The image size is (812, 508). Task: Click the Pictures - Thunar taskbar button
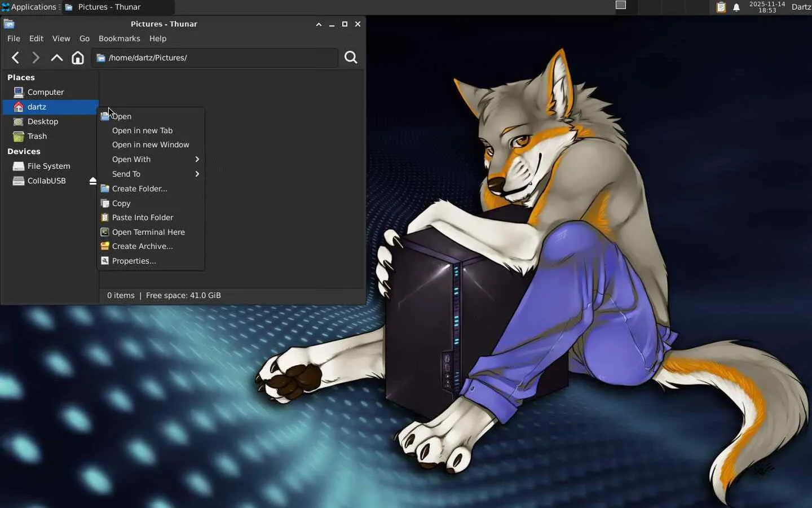click(118, 7)
